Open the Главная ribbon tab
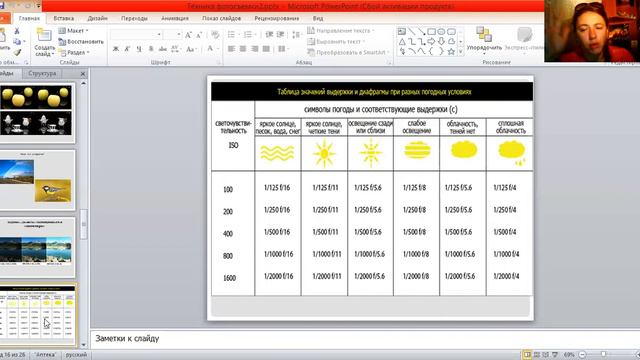Image resolution: width=640 pixels, height=360 pixels. 29,18
